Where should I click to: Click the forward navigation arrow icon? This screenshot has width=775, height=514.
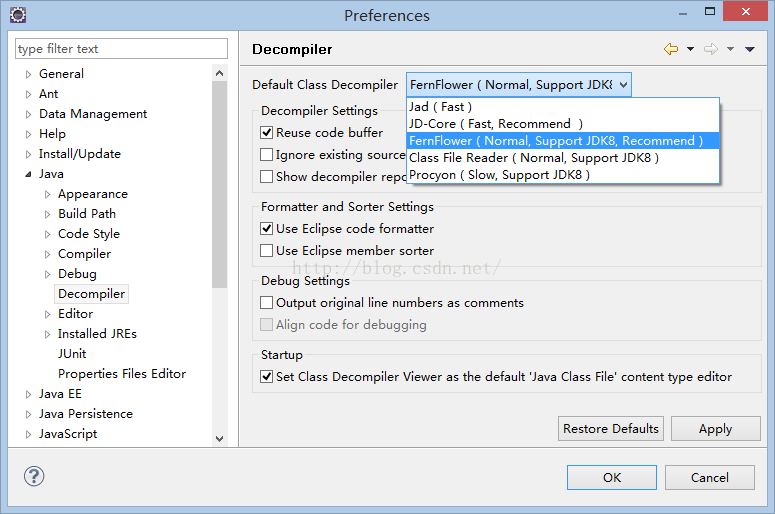711,49
